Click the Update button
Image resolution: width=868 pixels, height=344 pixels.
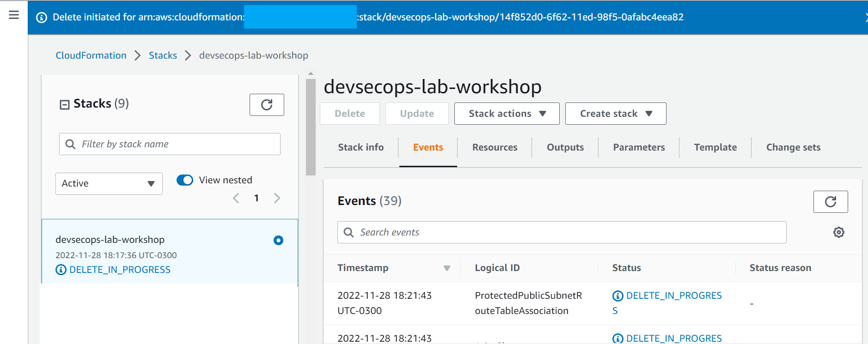pos(417,114)
